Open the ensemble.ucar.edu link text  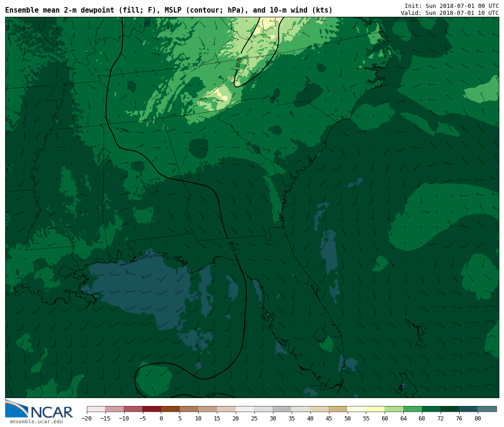[x=36, y=422]
